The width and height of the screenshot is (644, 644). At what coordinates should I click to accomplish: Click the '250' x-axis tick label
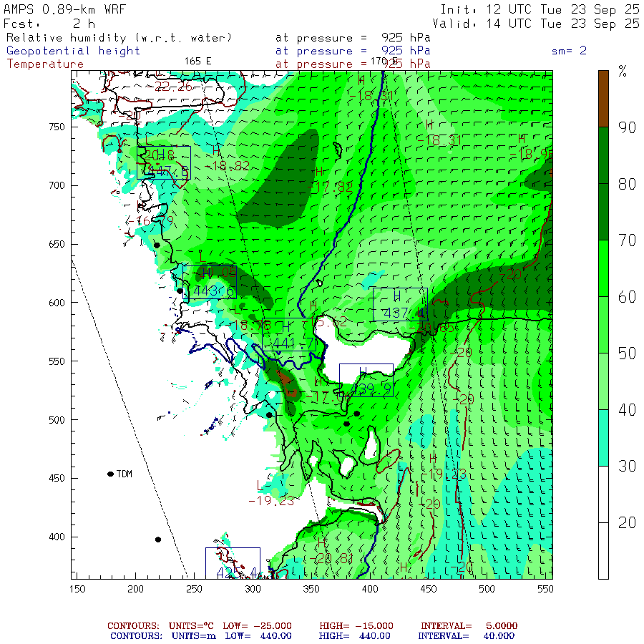coord(194,589)
